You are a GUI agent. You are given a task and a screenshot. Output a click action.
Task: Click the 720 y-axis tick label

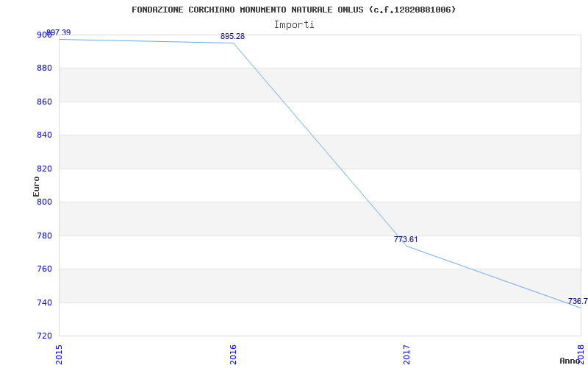[x=44, y=336]
